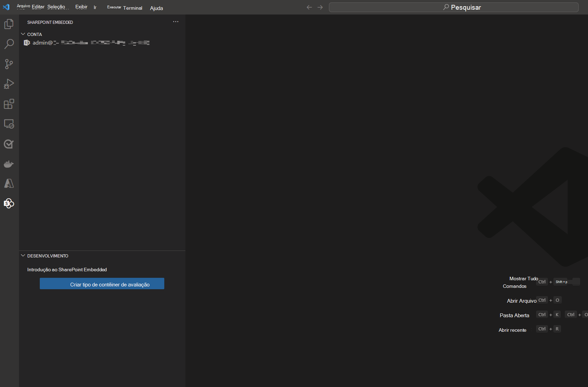
Task: Open the Ajuda menu
Action: 156,8
